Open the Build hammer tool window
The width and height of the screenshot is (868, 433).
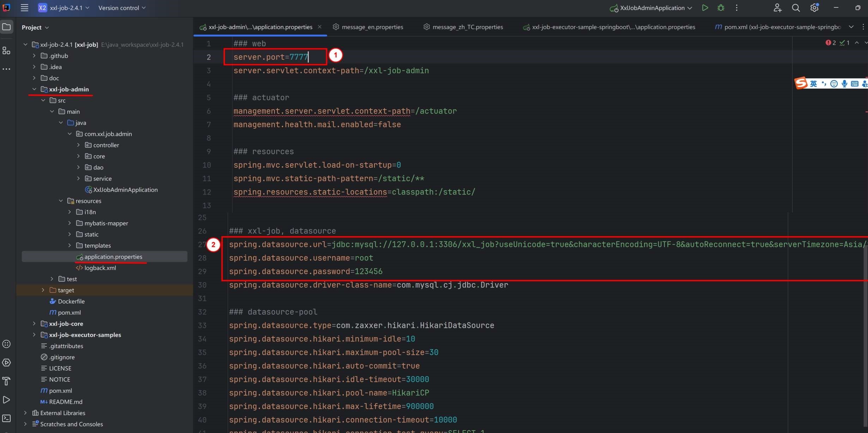[x=6, y=381]
